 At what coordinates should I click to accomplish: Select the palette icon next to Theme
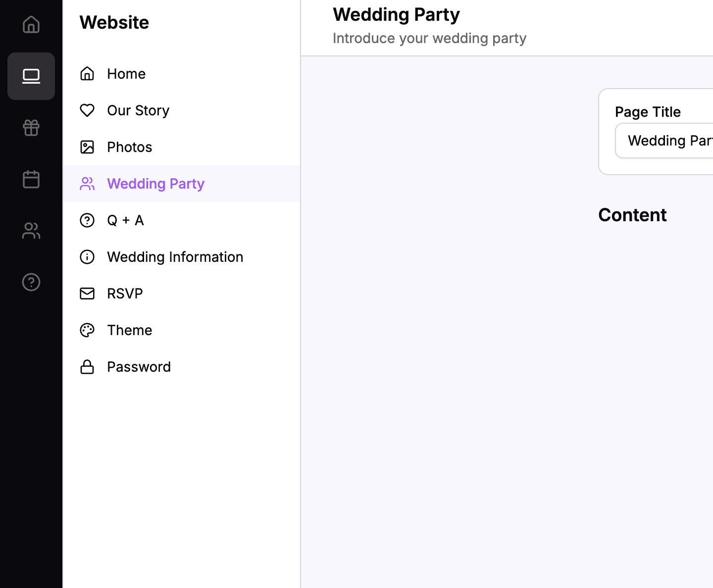pyautogui.click(x=87, y=330)
